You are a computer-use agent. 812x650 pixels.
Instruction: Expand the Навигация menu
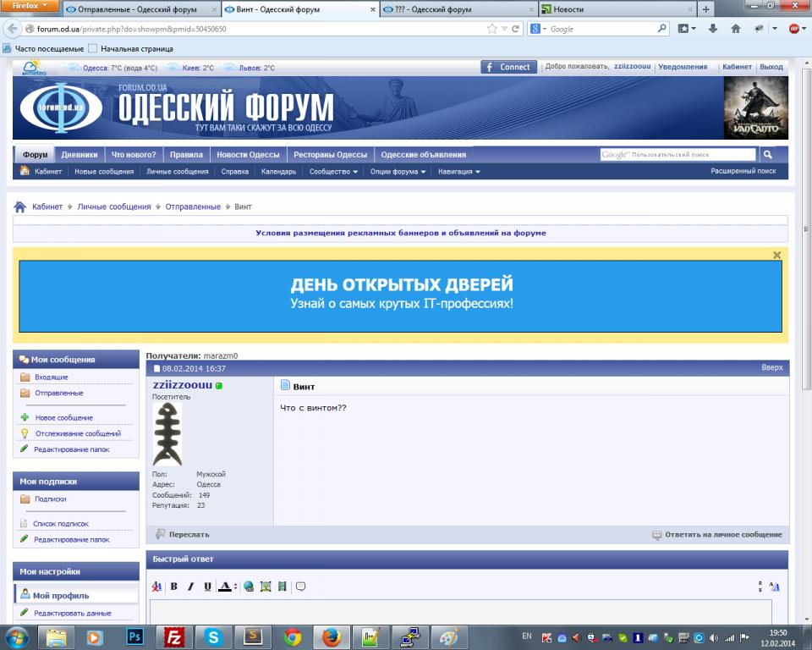pyautogui.click(x=459, y=172)
